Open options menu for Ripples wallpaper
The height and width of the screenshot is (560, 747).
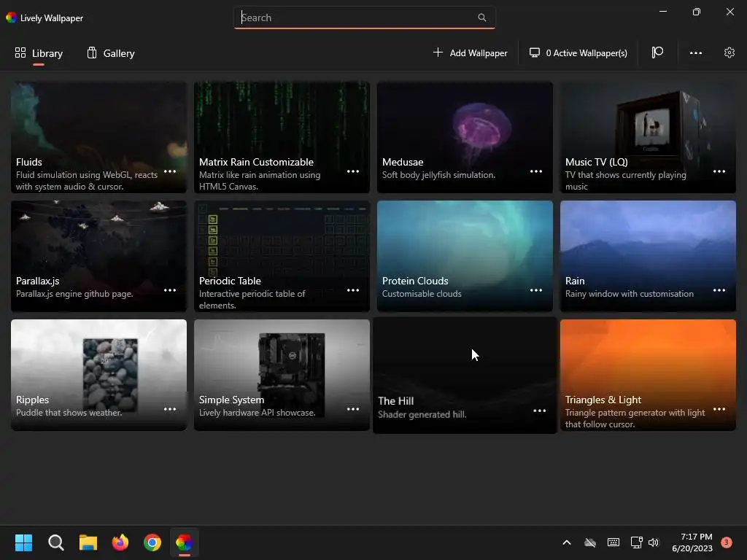coord(170,410)
